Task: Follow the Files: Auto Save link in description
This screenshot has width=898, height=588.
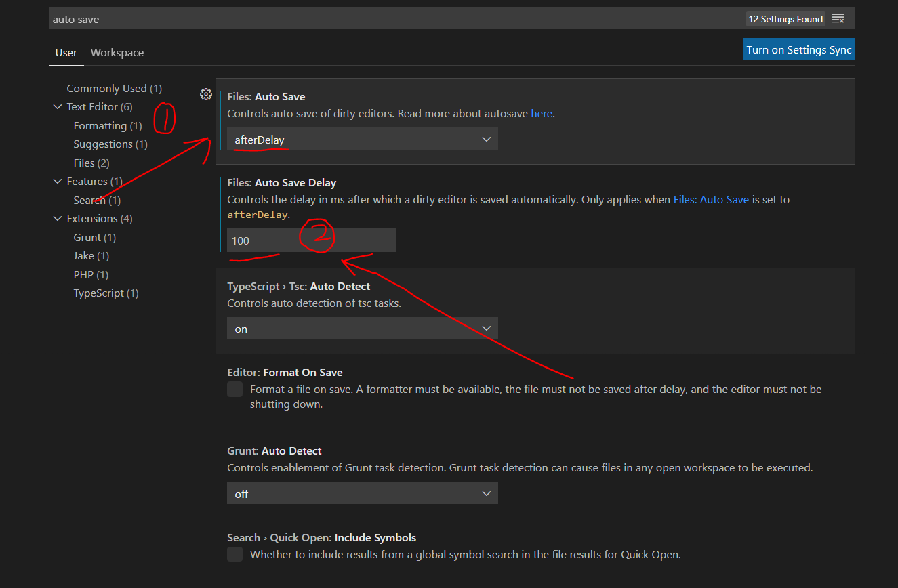Action: [711, 199]
